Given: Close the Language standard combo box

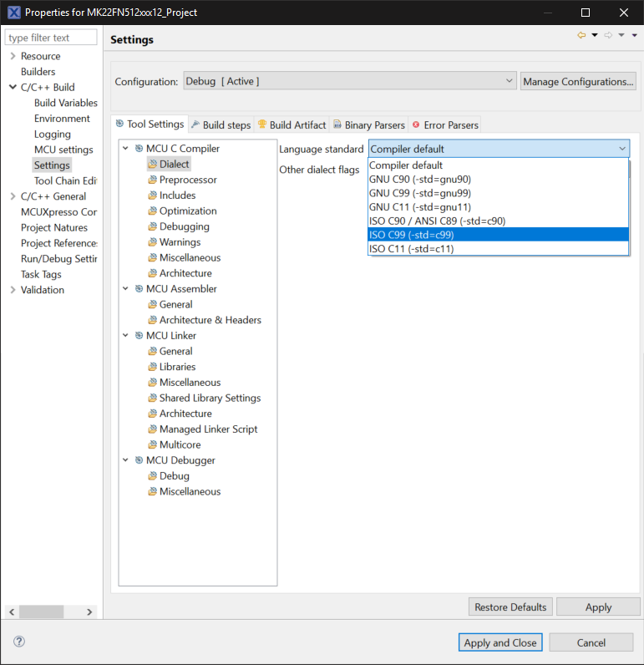Looking at the screenshot, I should (499, 149).
